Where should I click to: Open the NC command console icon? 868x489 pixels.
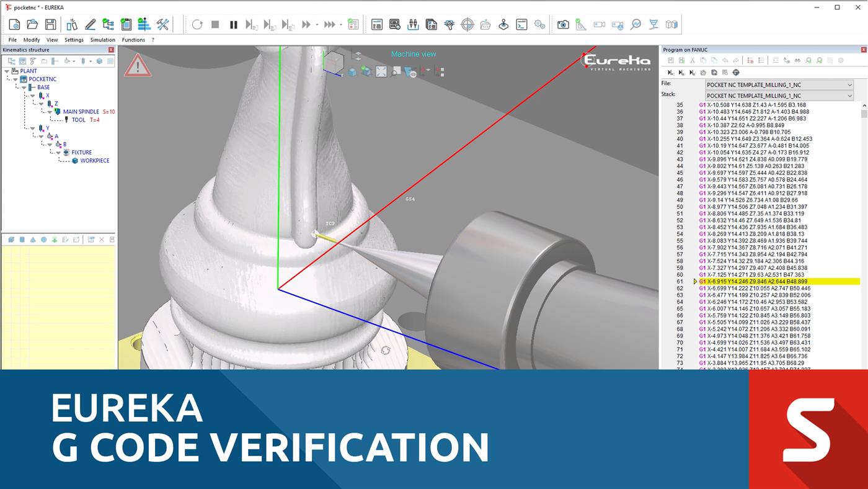point(520,25)
